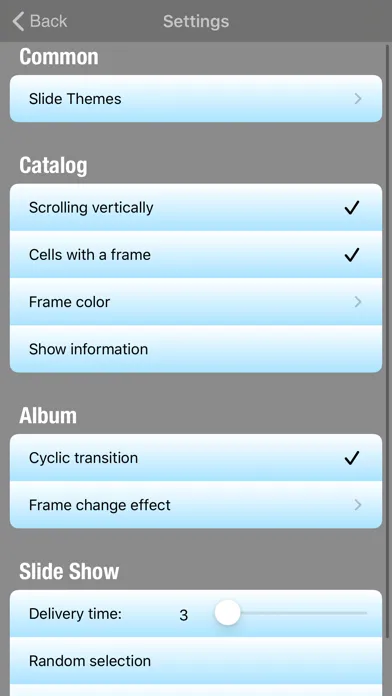The height and width of the screenshot is (696, 392).
Task: Enable the Show information option
Action: point(196,349)
